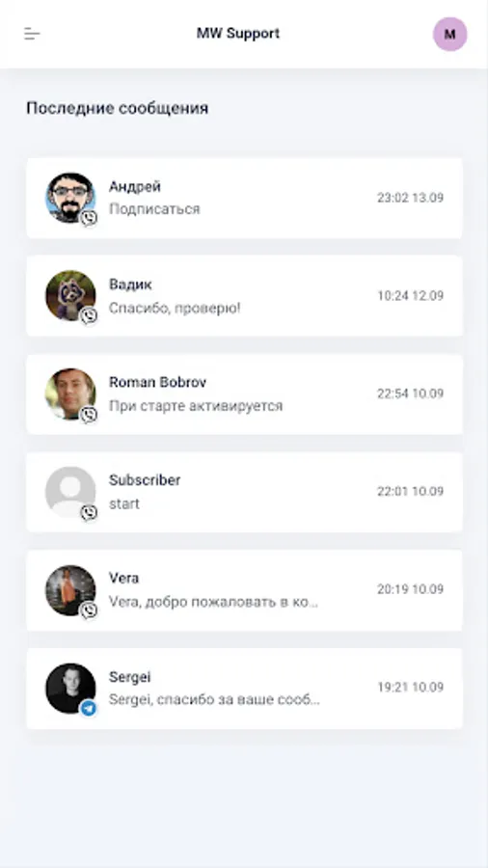Open the hamburger menu icon
Screen dimensions: 488x868
pos(32,34)
